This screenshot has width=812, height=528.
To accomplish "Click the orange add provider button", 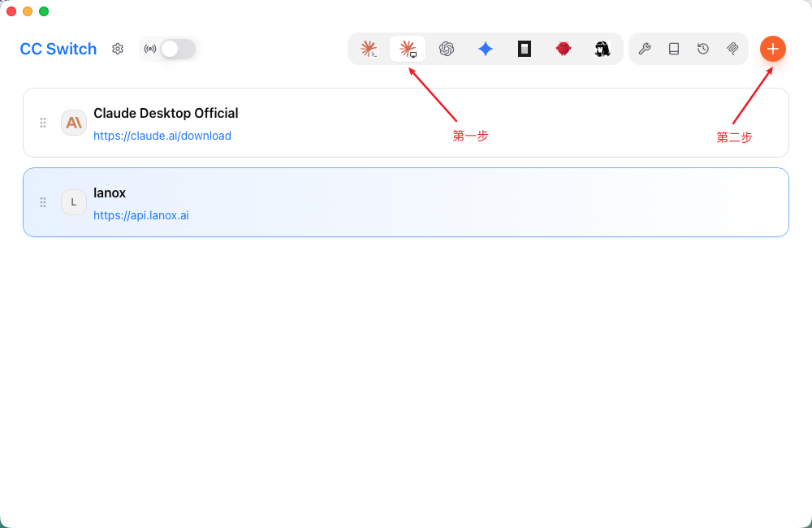I will pyautogui.click(x=773, y=49).
